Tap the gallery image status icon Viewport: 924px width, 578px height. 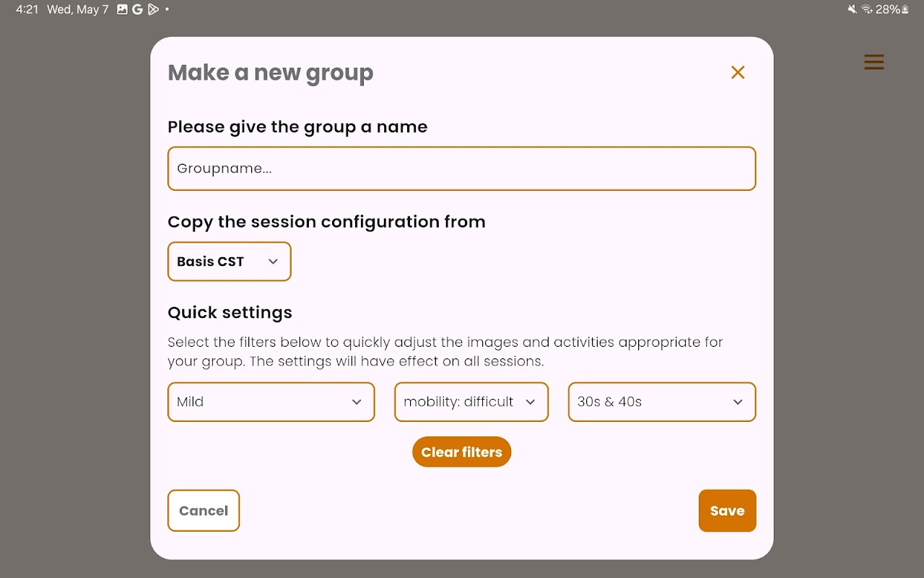(123, 9)
